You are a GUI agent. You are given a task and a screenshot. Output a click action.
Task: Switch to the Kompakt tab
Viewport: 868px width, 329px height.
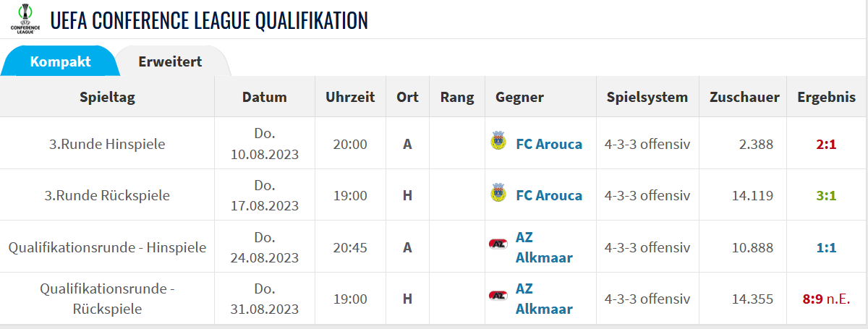point(60,61)
